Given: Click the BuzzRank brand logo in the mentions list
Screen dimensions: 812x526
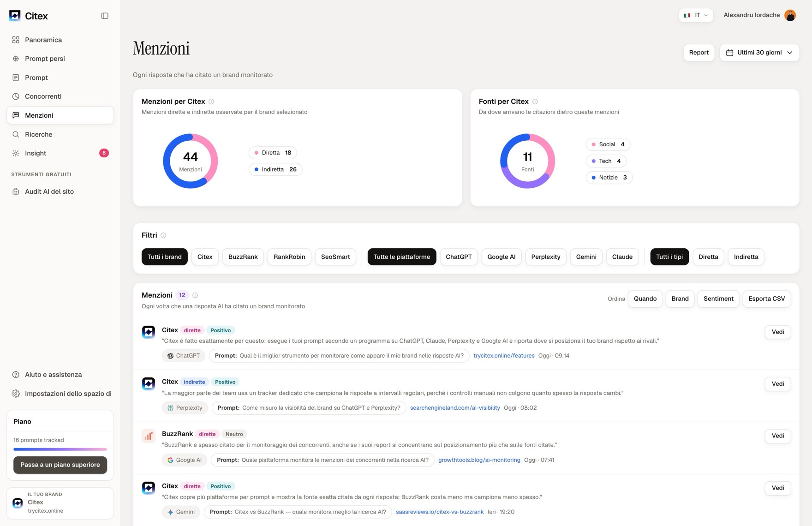Looking at the screenshot, I should [149, 436].
